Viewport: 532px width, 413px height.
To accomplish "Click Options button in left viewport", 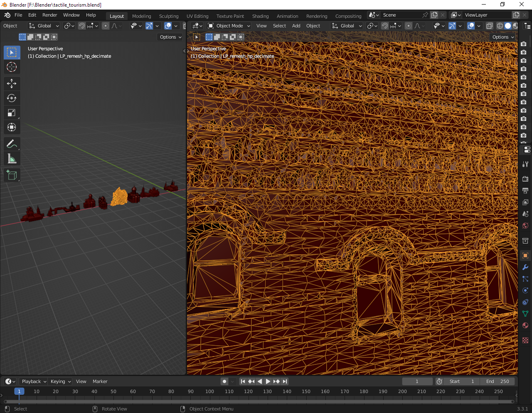I will [170, 37].
